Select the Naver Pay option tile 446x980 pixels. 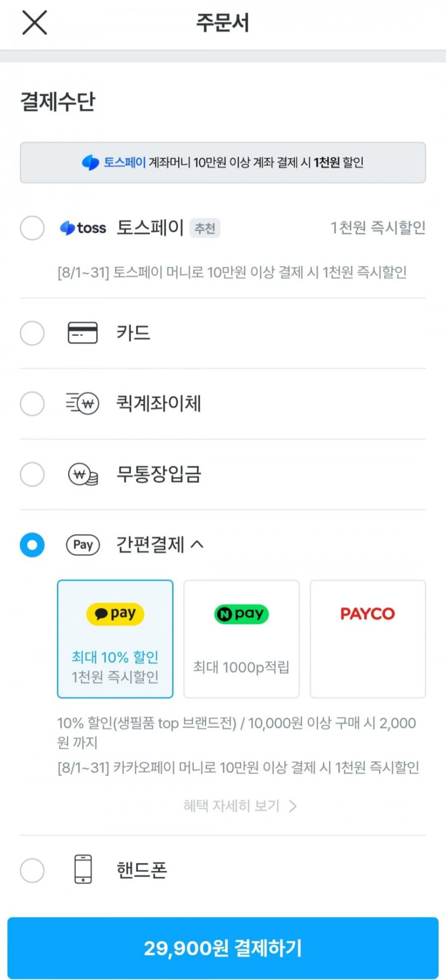point(241,639)
